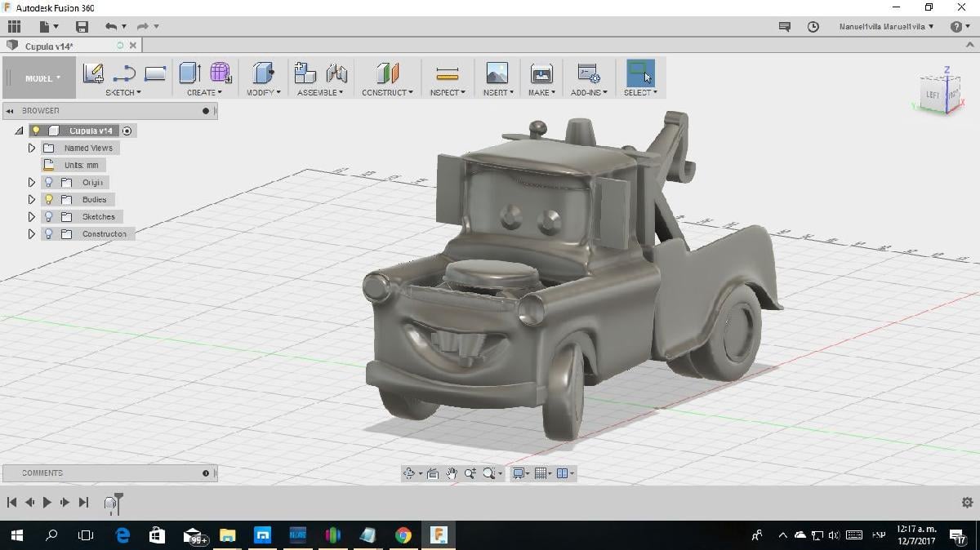This screenshot has width=980, height=550.
Task: Select the Press Pull modify tool
Action: 262,73
